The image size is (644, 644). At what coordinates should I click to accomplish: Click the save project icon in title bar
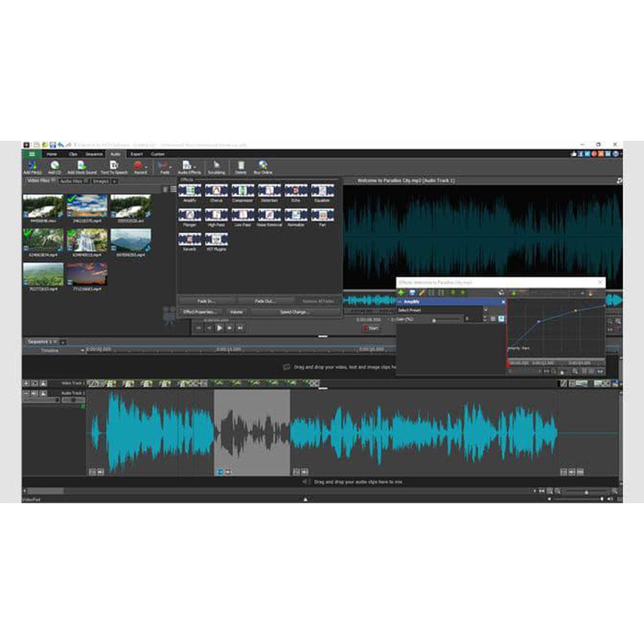coord(53,145)
